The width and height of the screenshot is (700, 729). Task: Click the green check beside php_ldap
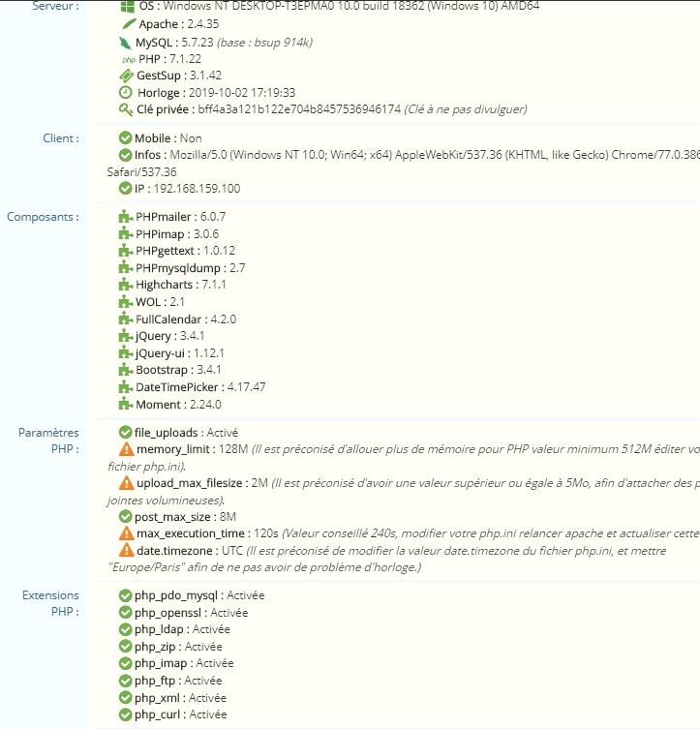pyautogui.click(x=125, y=629)
